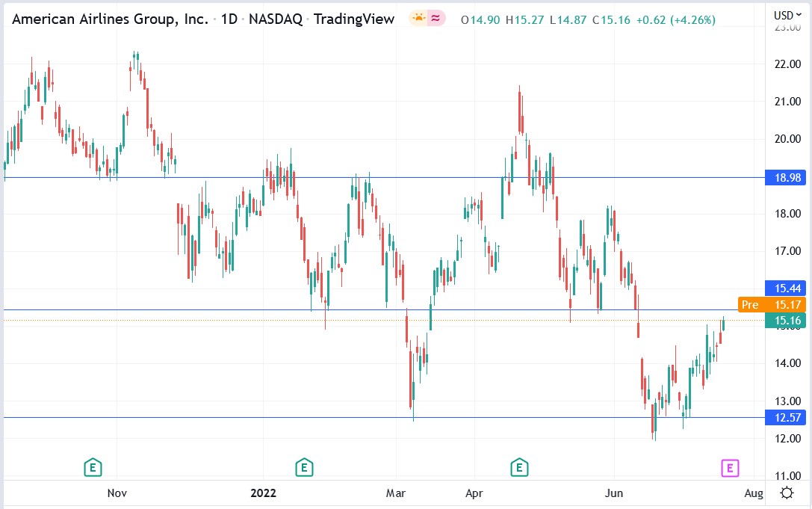Select the 12.57 horizontal line price label
The height and width of the screenshot is (509, 812).
pos(786,417)
